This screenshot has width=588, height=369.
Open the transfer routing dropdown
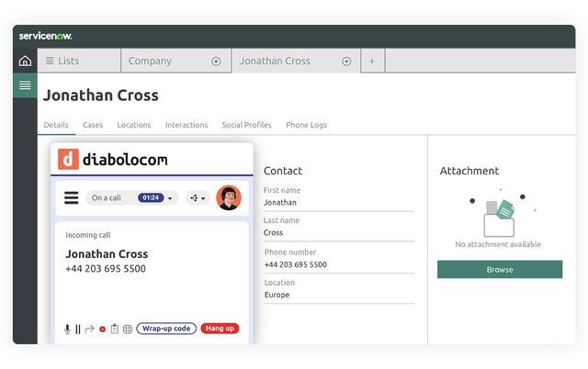click(x=198, y=197)
